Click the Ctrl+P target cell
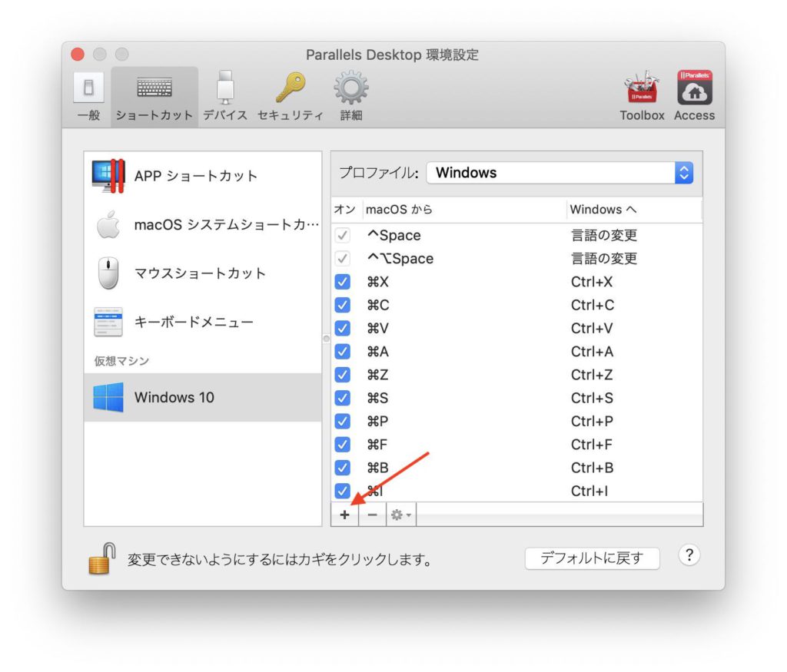The width and height of the screenshot is (787, 672). coord(592,422)
